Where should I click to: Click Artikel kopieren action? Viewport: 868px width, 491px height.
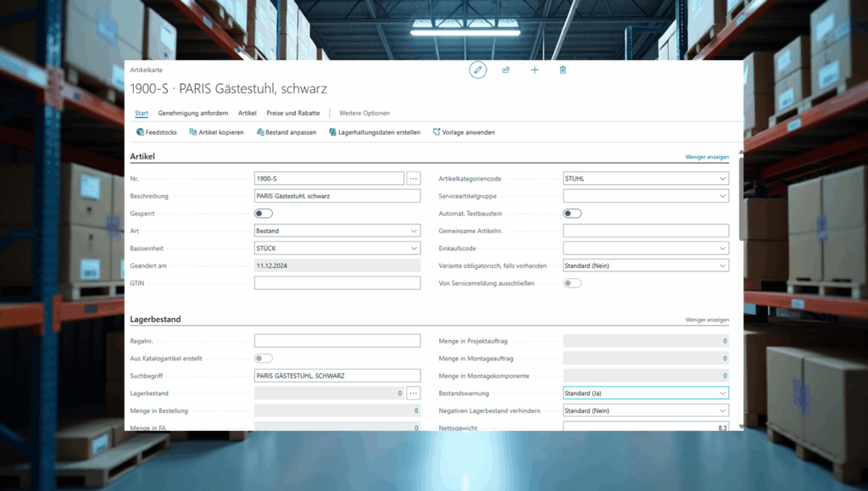coord(216,132)
